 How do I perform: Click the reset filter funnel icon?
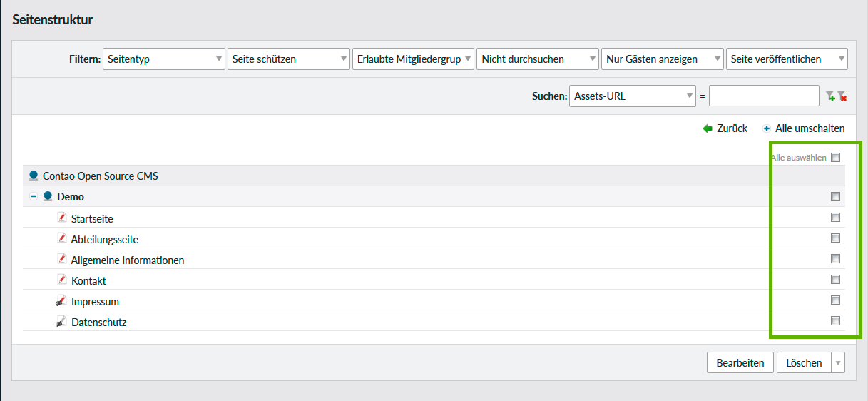point(842,96)
